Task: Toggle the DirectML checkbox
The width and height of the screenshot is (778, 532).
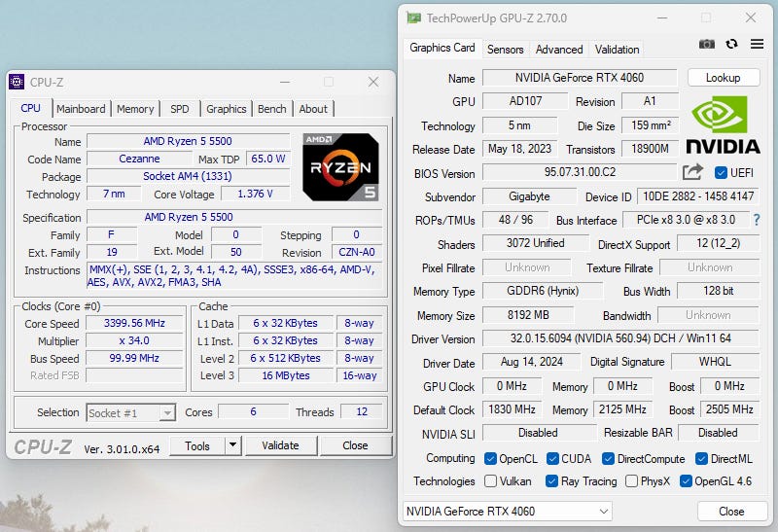Action: [x=701, y=458]
